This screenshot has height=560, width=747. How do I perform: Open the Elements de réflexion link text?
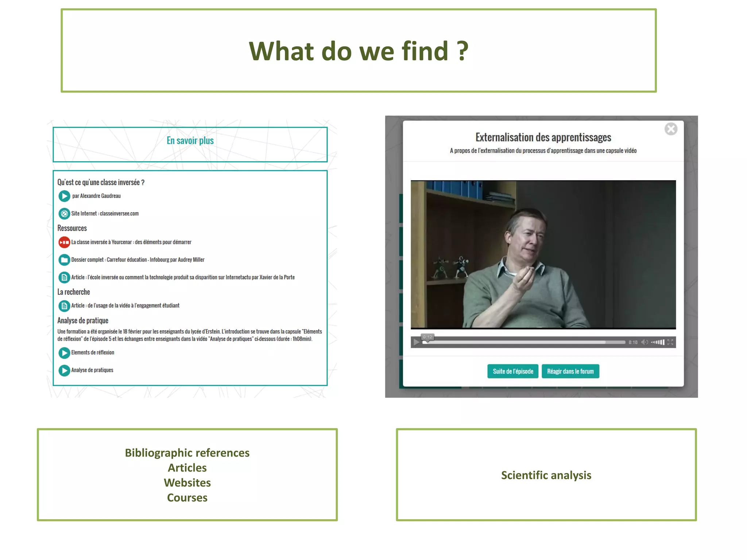pos(93,353)
